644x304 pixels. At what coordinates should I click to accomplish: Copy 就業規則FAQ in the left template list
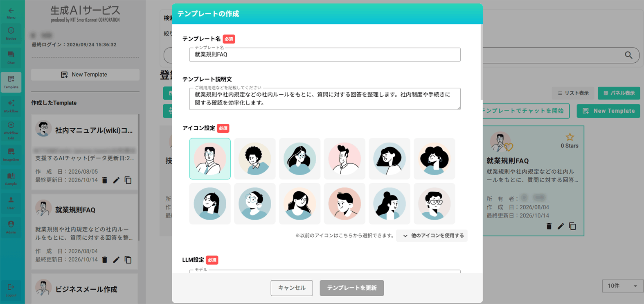click(x=128, y=260)
